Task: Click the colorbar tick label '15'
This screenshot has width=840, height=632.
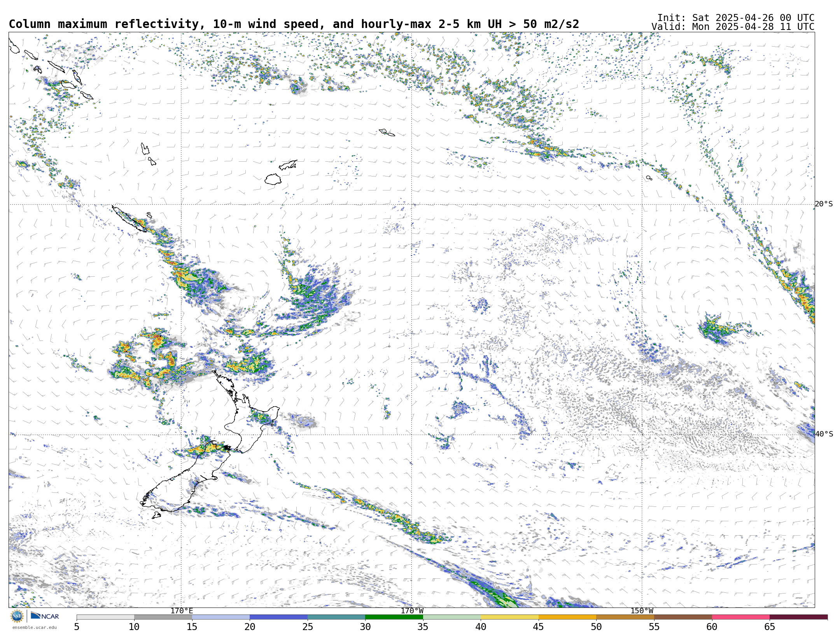Action: point(192,627)
